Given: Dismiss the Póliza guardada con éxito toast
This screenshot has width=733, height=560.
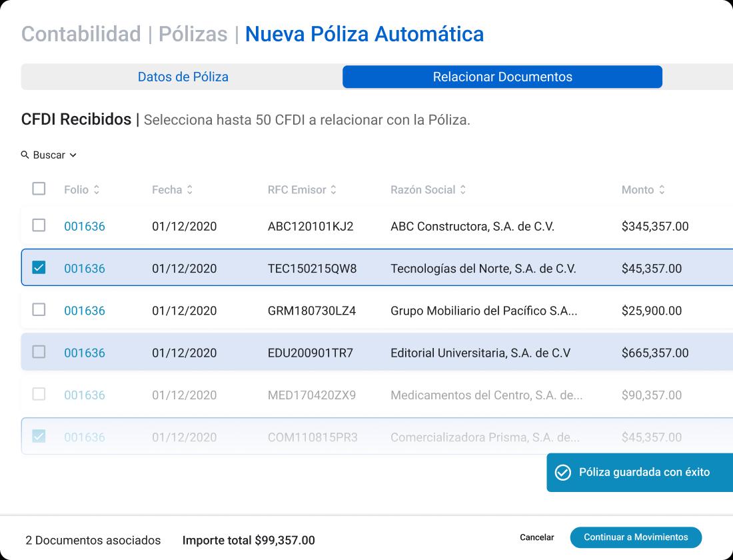Looking at the screenshot, I should coord(640,472).
